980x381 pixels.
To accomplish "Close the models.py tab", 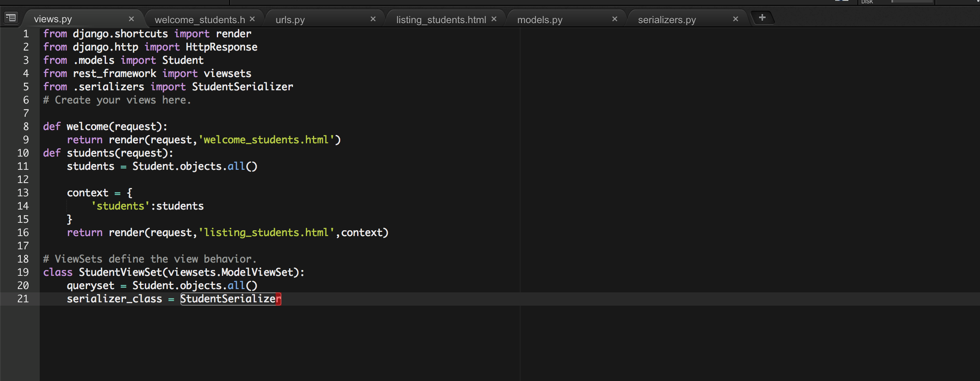I will tap(615, 19).
